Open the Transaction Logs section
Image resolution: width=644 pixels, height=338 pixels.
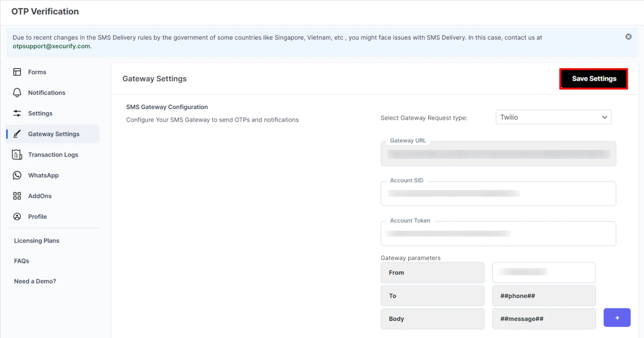(53, 154)
